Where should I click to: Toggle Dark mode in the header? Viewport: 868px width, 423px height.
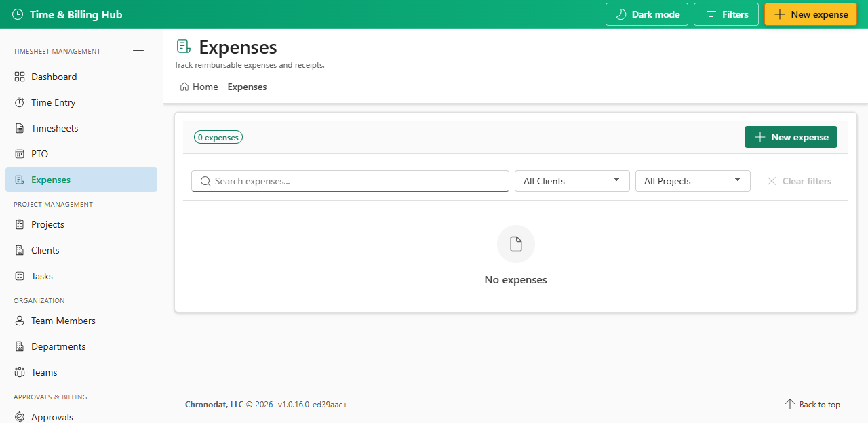coord(647,14)
